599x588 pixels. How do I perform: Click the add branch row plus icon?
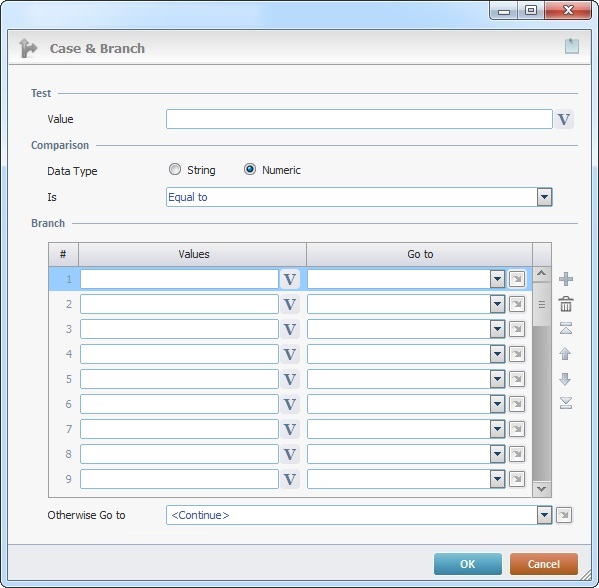point(566,279)
